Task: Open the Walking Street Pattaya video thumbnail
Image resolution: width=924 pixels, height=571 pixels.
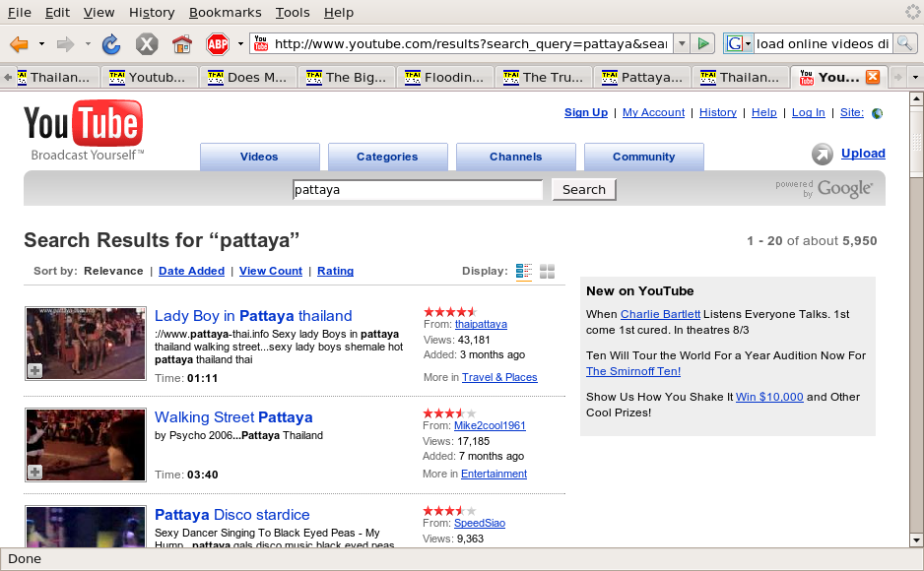Action: tap(86, 445)
